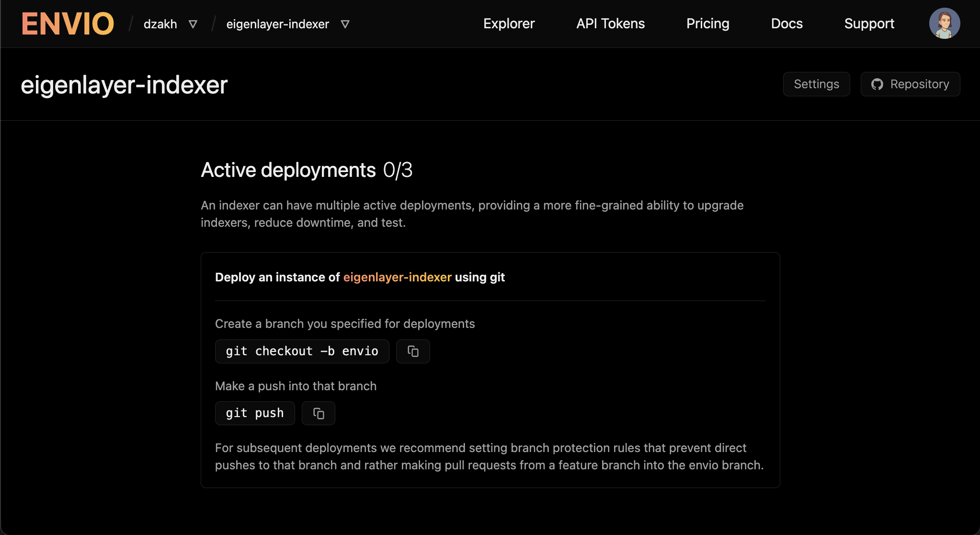Click the Active deployments 0/3 counter
Image resolution: width=980 pixels, height=535 pixels.
click(398, 170)
